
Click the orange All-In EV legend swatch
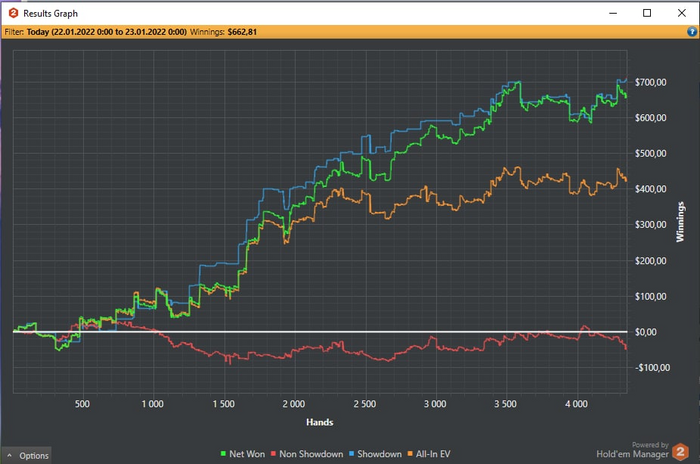[x=410, y=454]
